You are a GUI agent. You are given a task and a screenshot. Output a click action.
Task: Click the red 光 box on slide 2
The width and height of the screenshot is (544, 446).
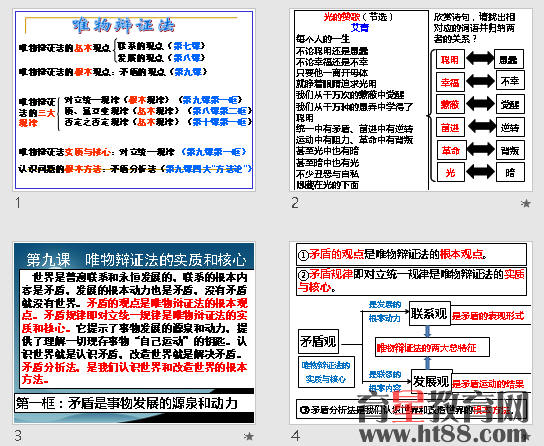450,172
